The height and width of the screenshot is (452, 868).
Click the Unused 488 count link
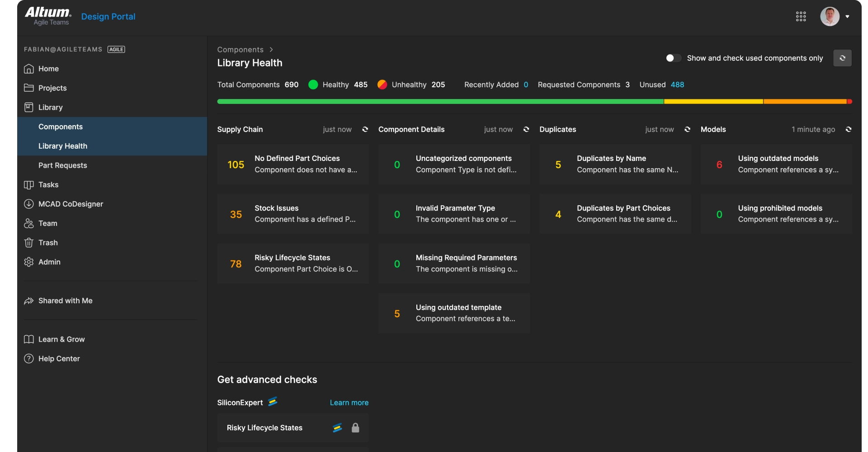pos(677,85)
